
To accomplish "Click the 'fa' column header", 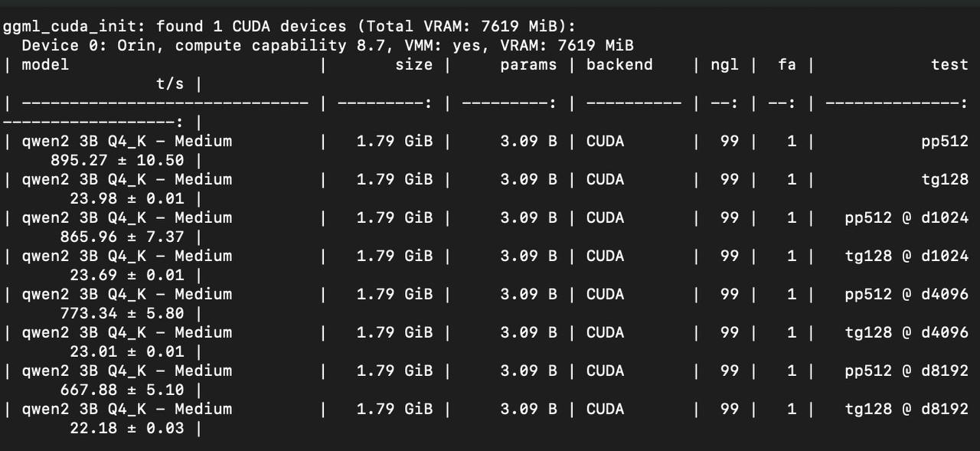I will [787, 65].
